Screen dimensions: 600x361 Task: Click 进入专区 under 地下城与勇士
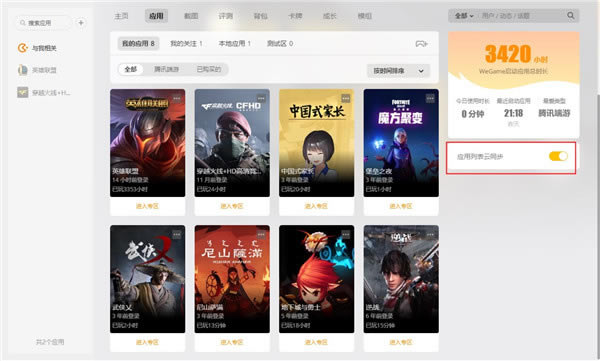[x=316, y=342]
